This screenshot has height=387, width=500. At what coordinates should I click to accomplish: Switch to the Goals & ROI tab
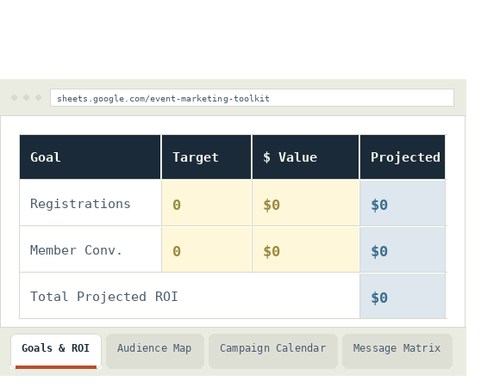(x=56, y=351)
